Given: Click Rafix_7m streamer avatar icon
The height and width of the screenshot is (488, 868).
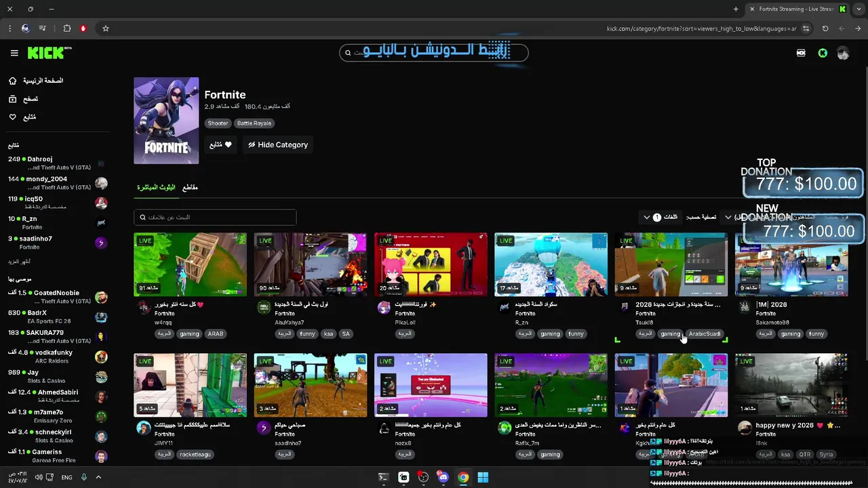Looking at the screenshot, I should click(505, 428).
